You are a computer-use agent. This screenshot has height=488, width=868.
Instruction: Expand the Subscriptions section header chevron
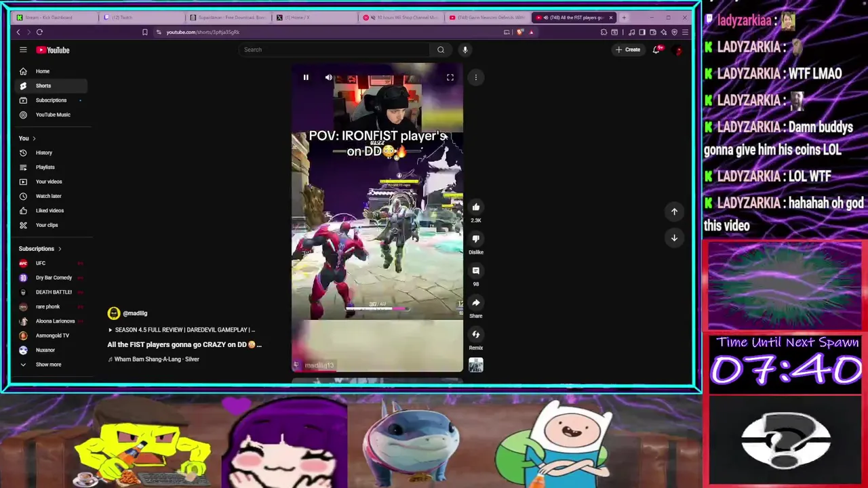60,249
